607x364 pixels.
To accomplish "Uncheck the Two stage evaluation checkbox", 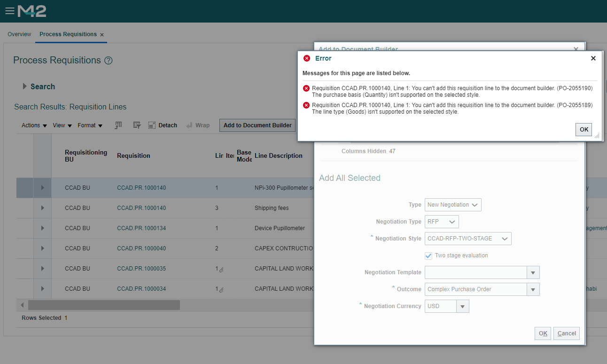I will tap(428, 256).
